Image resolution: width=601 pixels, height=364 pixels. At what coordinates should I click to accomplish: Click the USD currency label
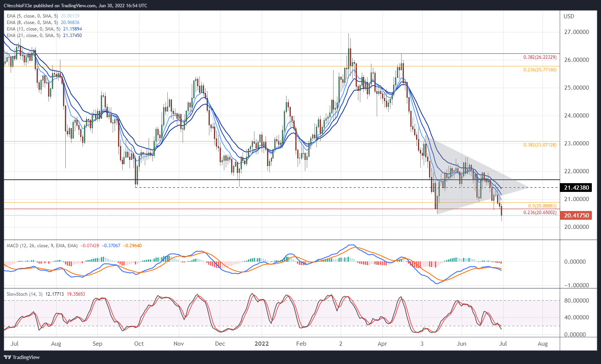pos(569,16)
